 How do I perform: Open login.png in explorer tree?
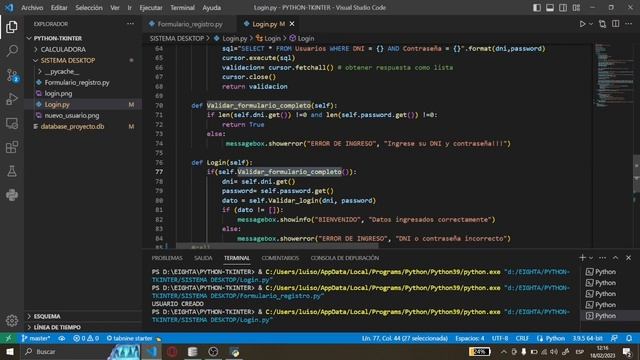click(x=83, y=93)
